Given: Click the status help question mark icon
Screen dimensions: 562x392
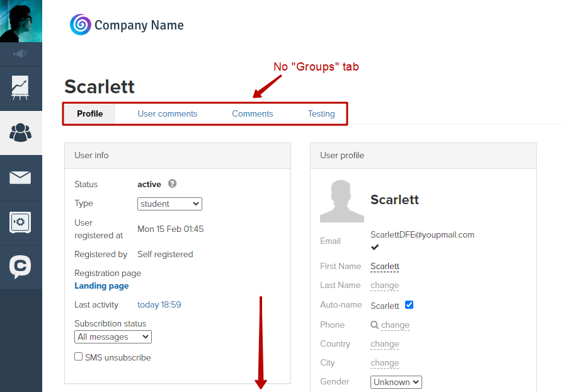Looking at the screenshot, I should pyautogui.click(x=173, y=183).
